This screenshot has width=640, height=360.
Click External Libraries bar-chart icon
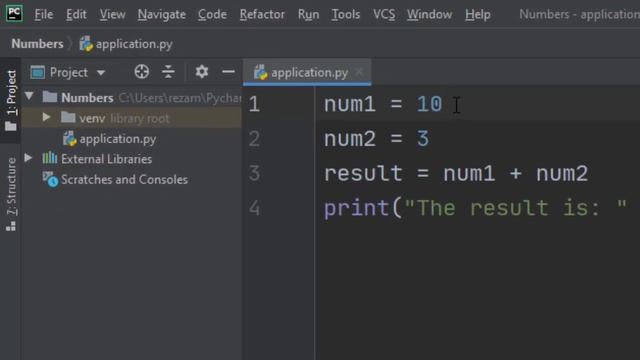50,158
